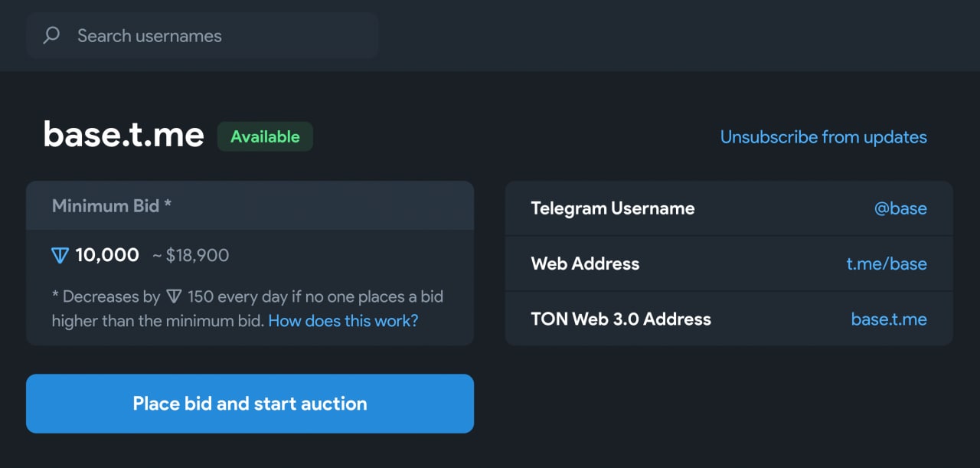The width and height of the screenshot is (980, 468).
Task: Click Unsubscribe from updates link
Action: pos(823,137)
